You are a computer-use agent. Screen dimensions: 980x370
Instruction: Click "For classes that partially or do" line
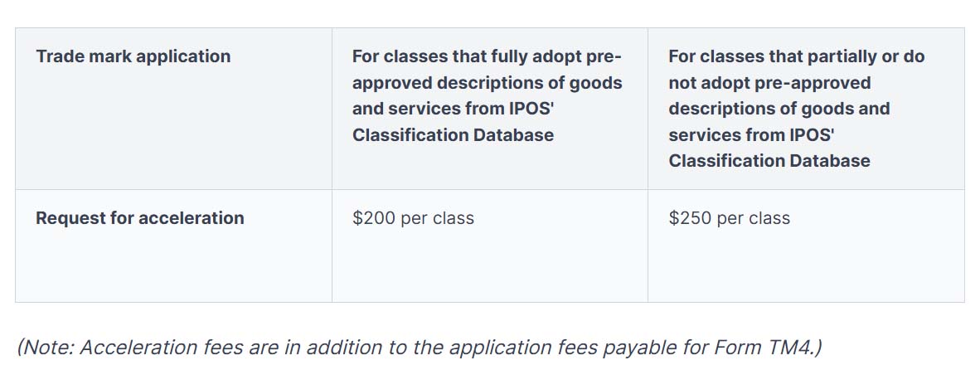(x=796, y=57)
